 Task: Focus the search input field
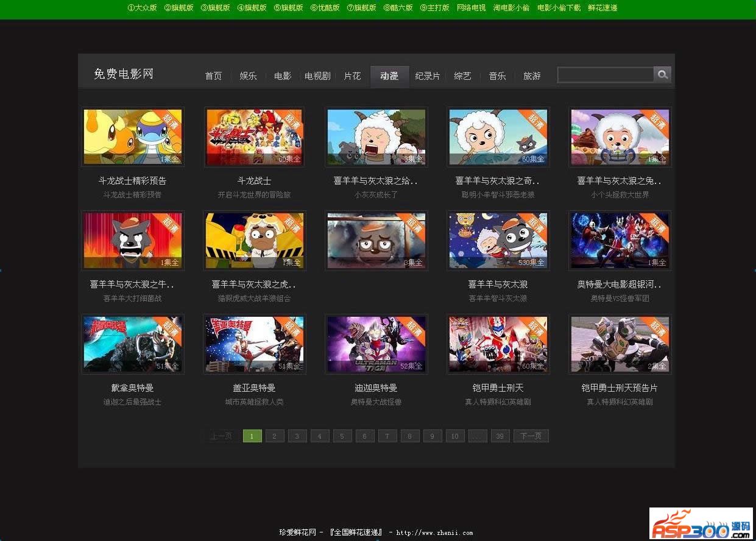point(606,74)
